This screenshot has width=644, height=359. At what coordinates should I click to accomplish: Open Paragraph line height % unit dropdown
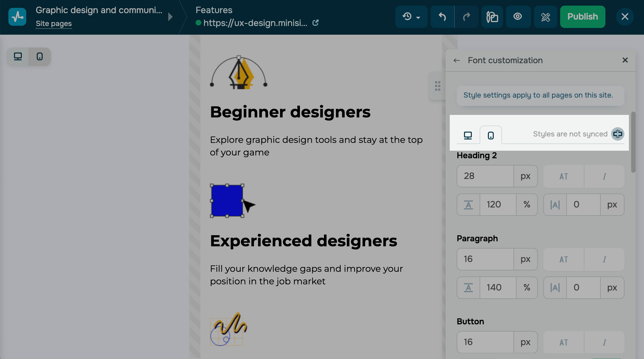click(527, 287)
